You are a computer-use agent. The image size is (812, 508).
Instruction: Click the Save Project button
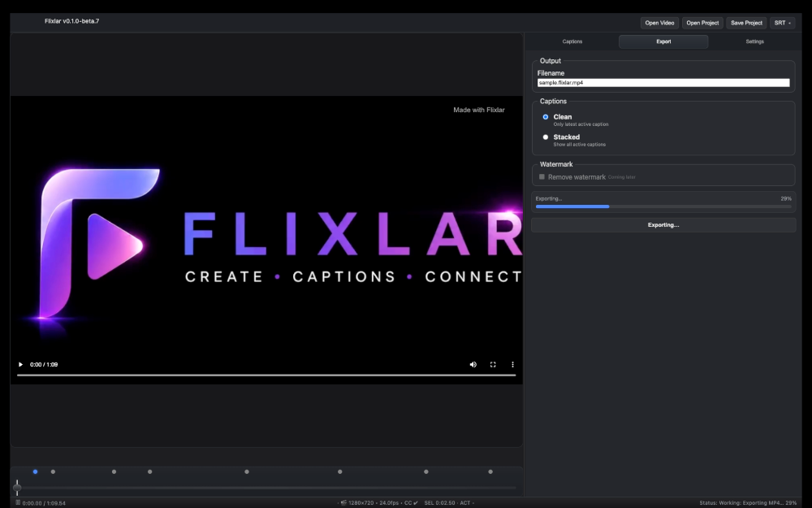tap(746, 23)
